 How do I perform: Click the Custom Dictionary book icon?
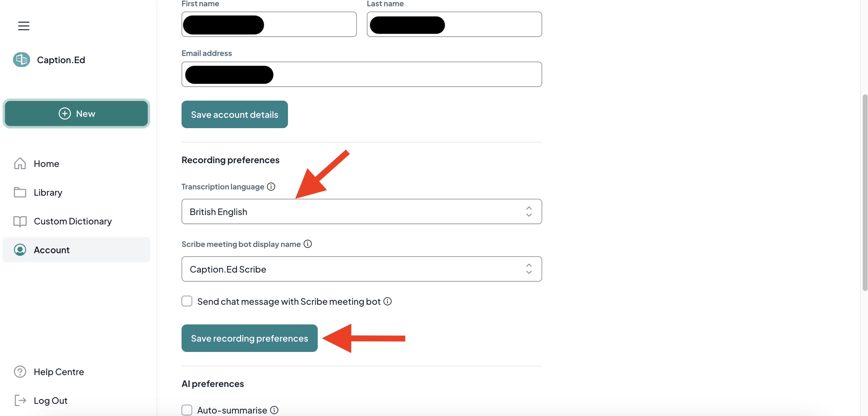pos(20,221)
